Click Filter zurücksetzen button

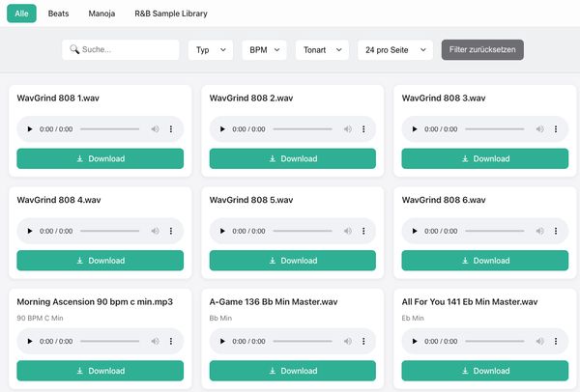coord(482,50)
